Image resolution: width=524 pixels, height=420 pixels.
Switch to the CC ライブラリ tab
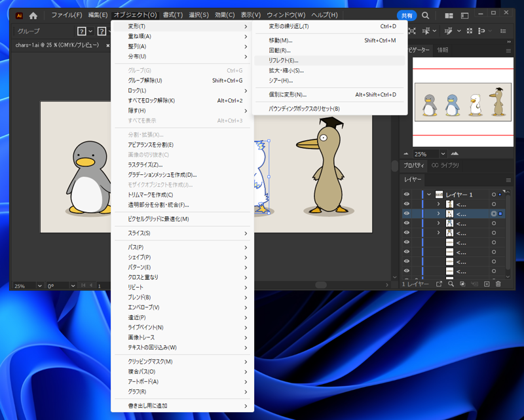coord(445,165)
